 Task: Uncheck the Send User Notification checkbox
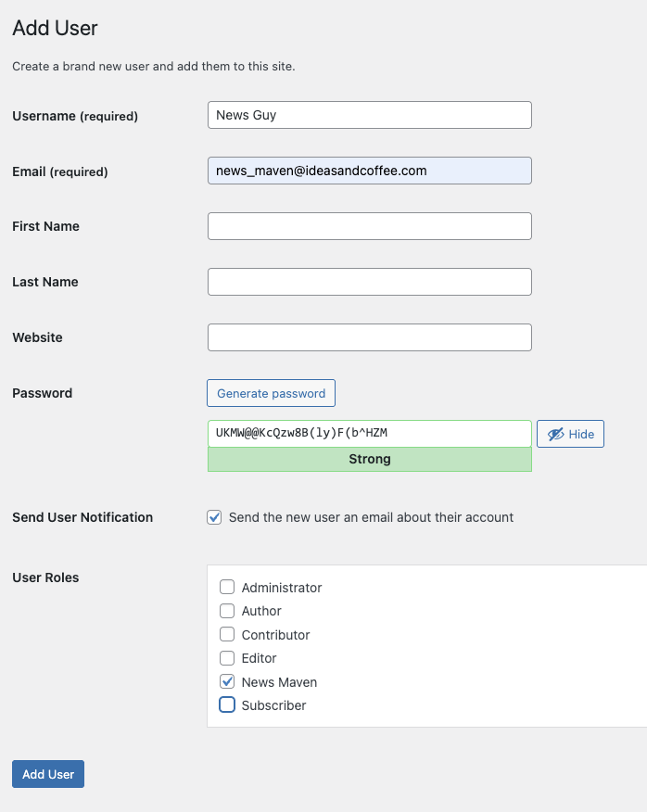214,517
